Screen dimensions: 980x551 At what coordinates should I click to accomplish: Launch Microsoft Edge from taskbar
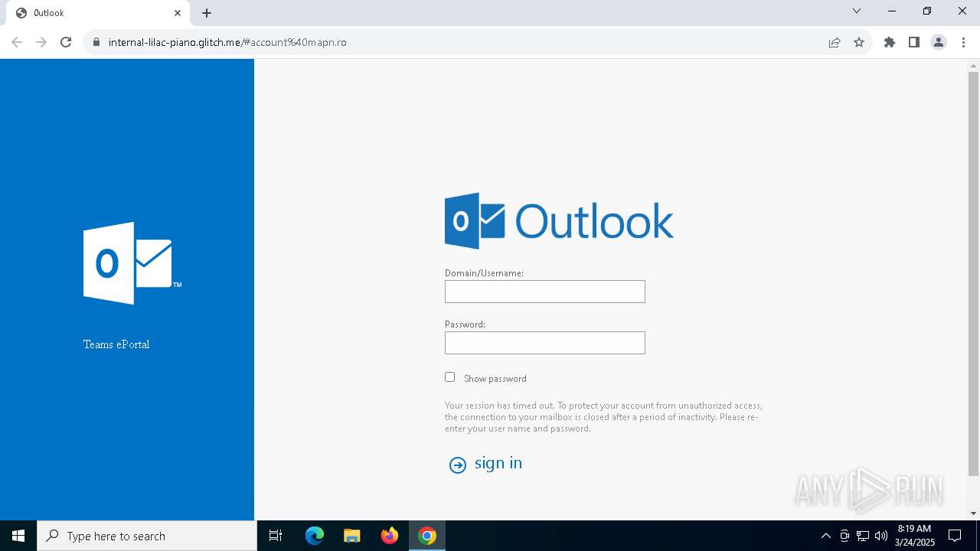click(x=315, y=536)
